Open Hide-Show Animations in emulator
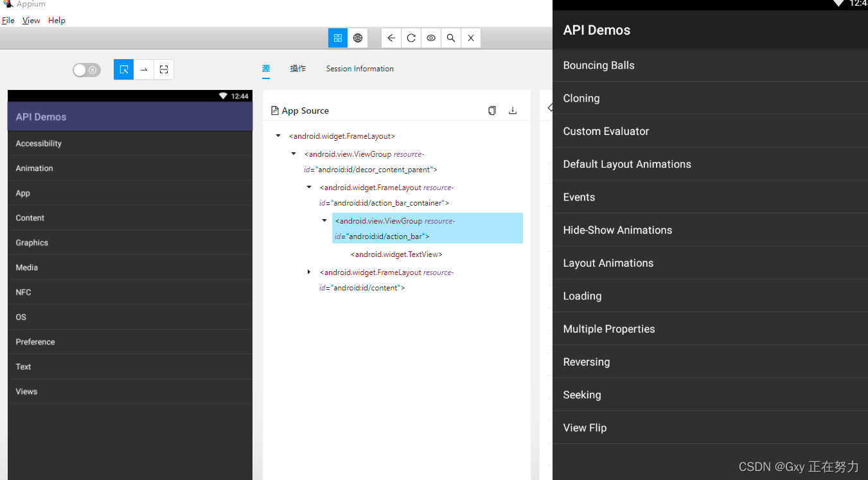868x480 pixels. coord(710,230)
